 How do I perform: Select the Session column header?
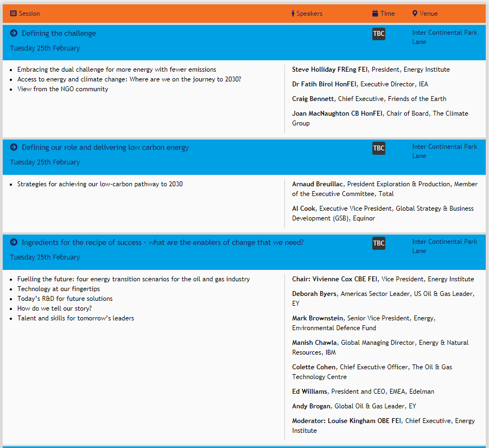click(x=29, y=14)
